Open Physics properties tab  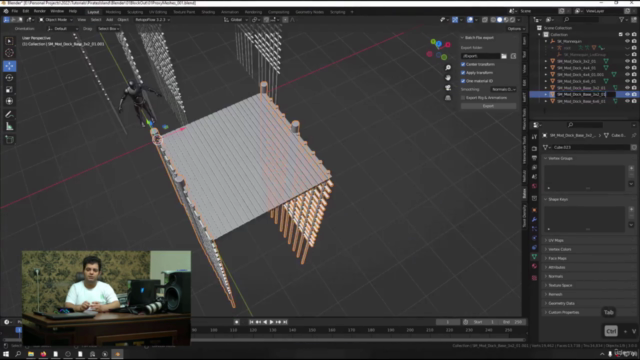coord(534,238)
